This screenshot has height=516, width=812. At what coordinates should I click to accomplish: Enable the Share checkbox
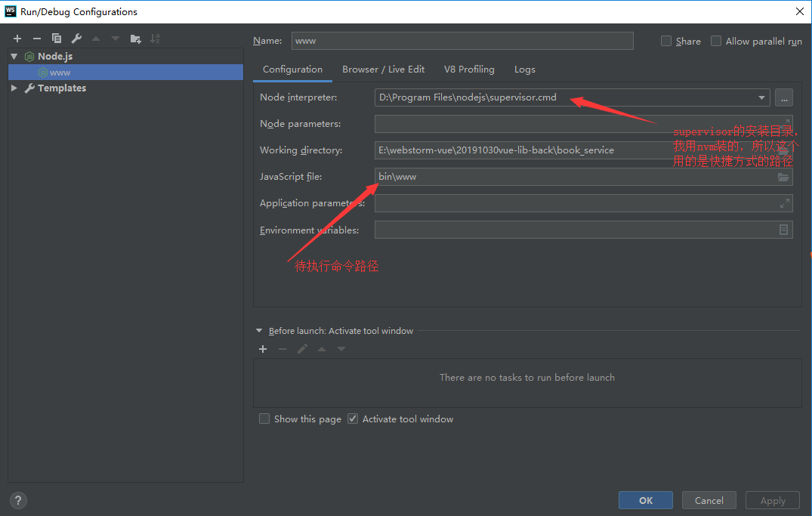click(x=665, y=41)
